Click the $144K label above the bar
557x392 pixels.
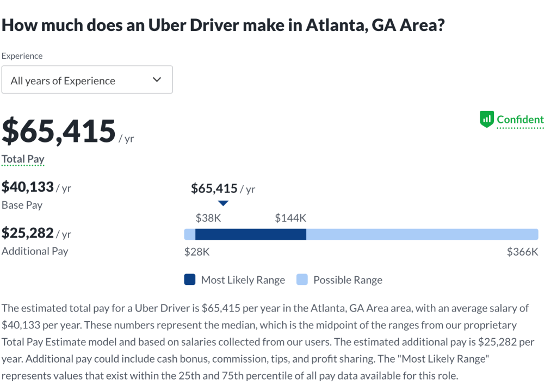[x=290, y=218]
